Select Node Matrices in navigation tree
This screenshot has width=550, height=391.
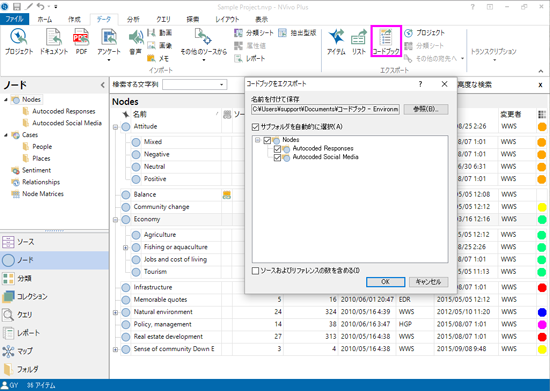coord(43,194)
